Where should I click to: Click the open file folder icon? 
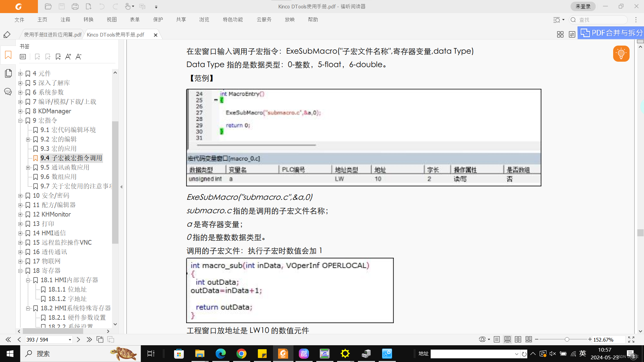click(48, 6)
